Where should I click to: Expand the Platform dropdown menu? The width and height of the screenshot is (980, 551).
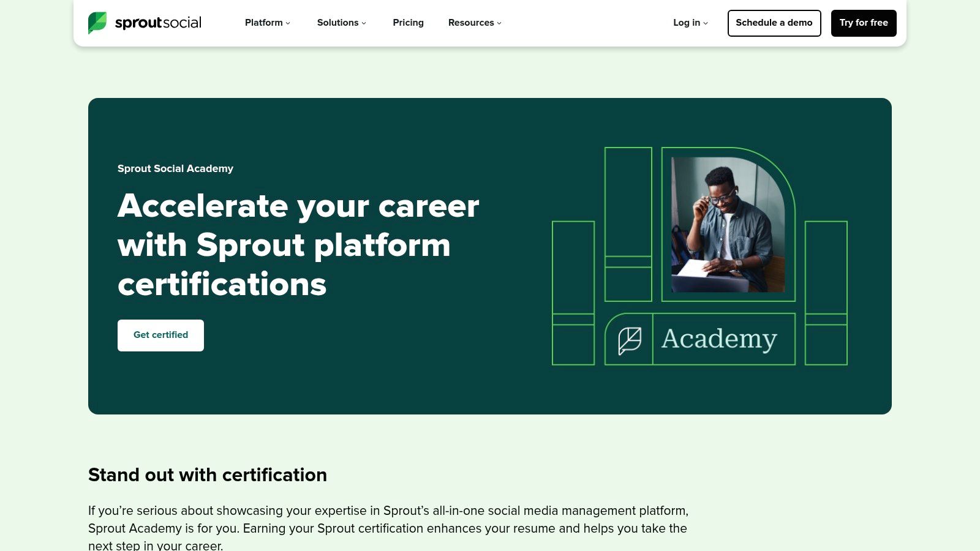click(x=268, y=23)
